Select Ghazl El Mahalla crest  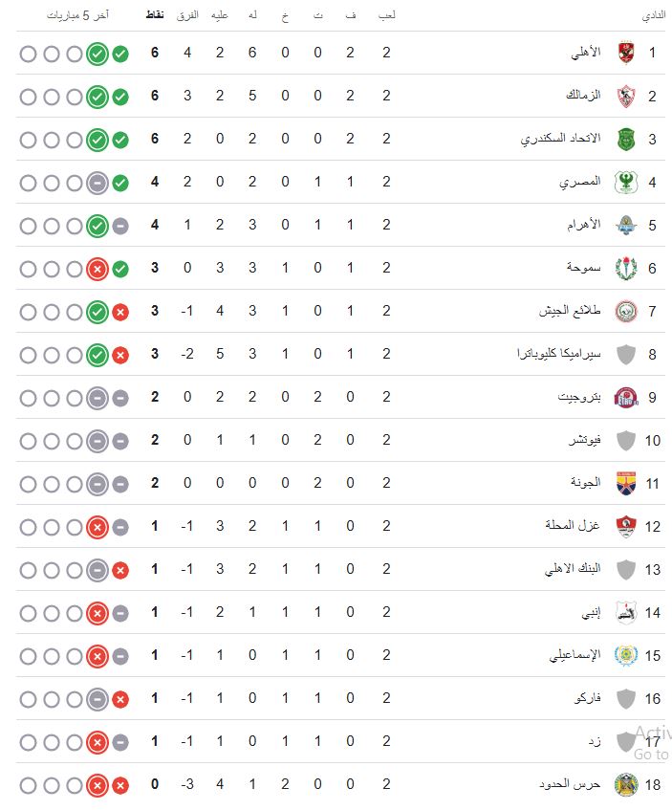[626, 526]
